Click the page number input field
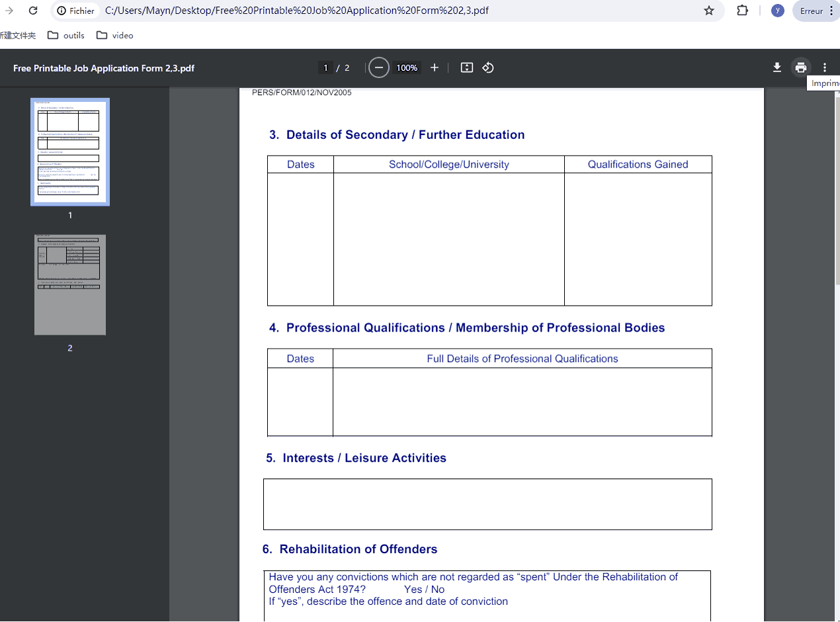The image size is (840, 622). 325,67
